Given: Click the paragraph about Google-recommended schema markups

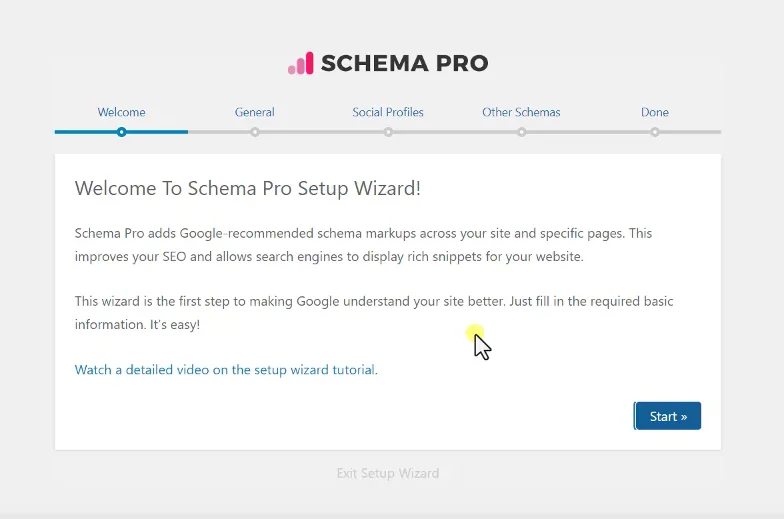Looking at the screenshot, I should pos(363,245).
